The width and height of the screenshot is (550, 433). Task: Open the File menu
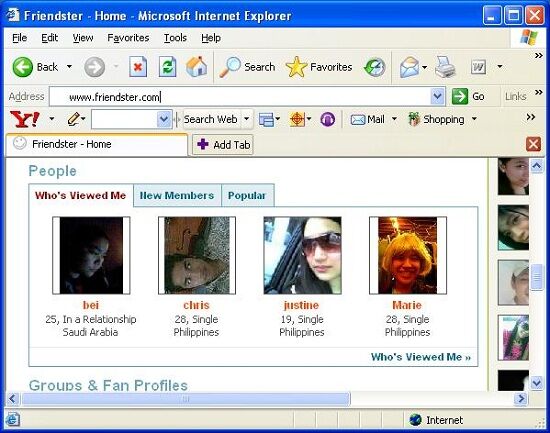(20, 38)
